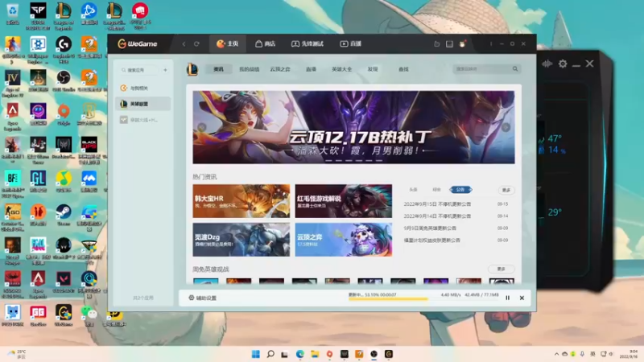Open the fourth announcement dated 09-09
The image size is (644, 362).
[432, 240]
